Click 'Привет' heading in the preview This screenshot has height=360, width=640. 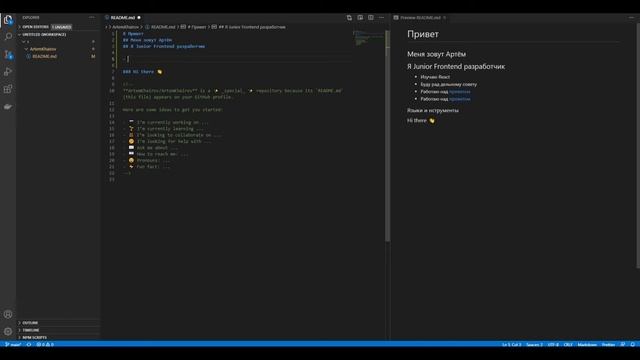click(423, 34)
